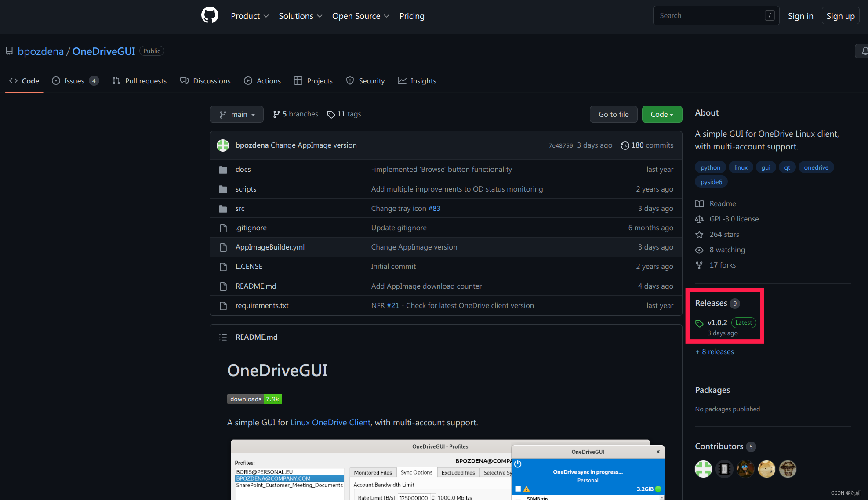Screen dimensions: 868x500
Task: Select the Discussions tab
Action: tap(212, 80)
